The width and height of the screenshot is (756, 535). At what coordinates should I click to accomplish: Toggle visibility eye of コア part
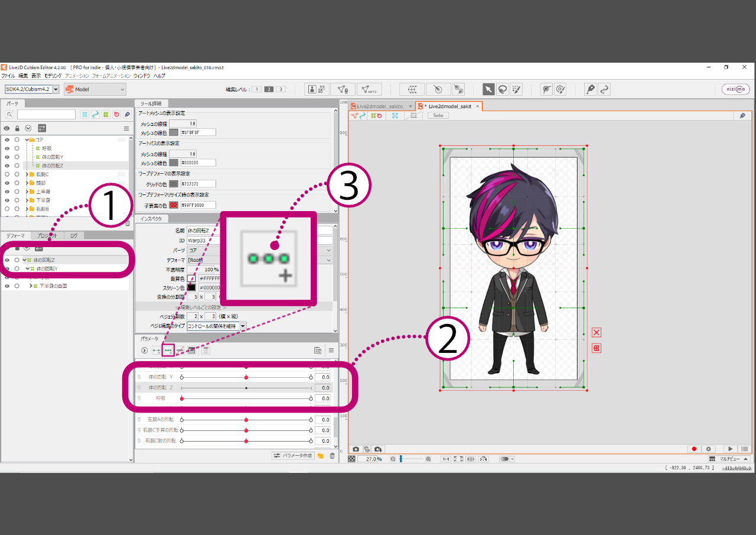6,140
